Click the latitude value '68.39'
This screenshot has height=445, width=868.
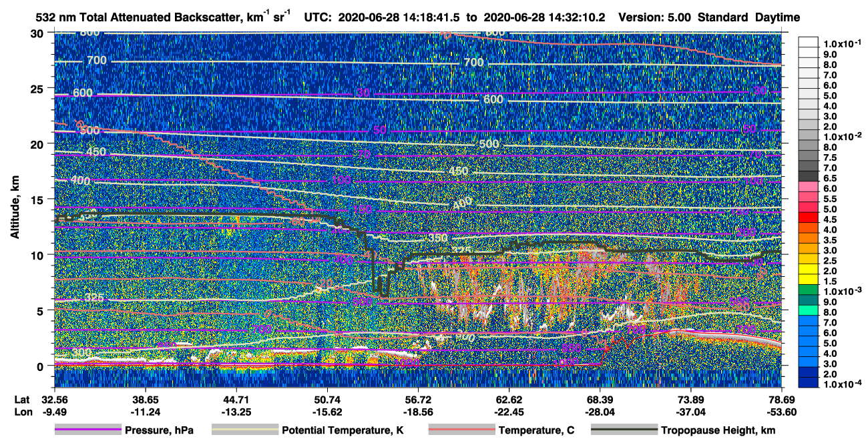(x=600, y=399)
